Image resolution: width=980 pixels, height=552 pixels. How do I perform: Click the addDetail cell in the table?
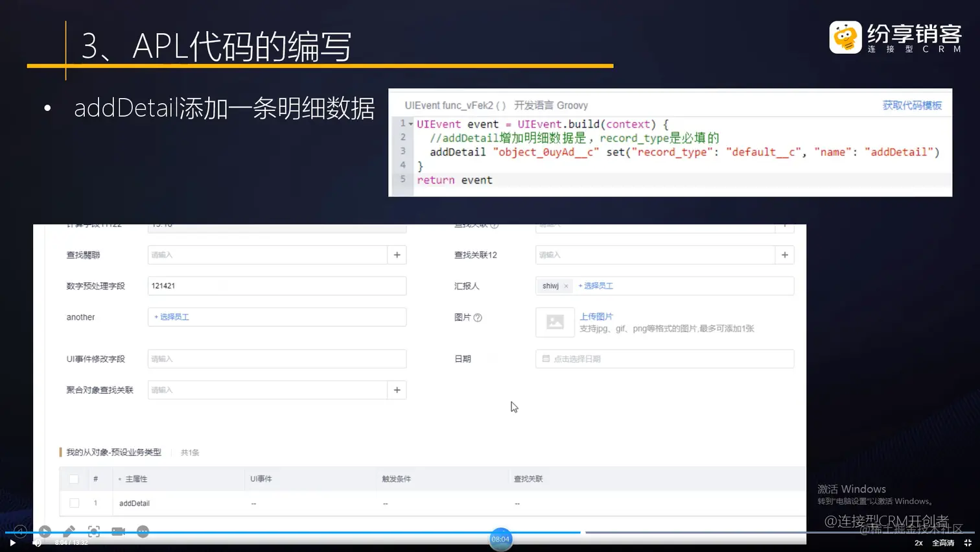coord(134,503)
